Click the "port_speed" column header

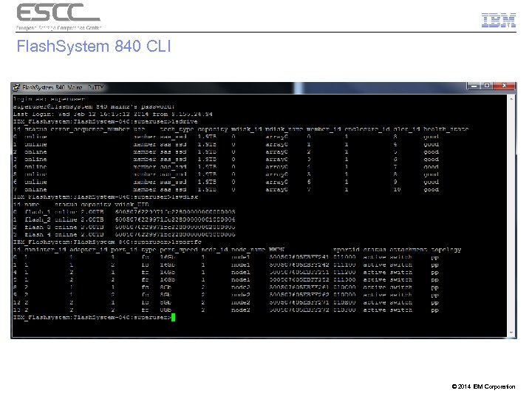point(179,250)
